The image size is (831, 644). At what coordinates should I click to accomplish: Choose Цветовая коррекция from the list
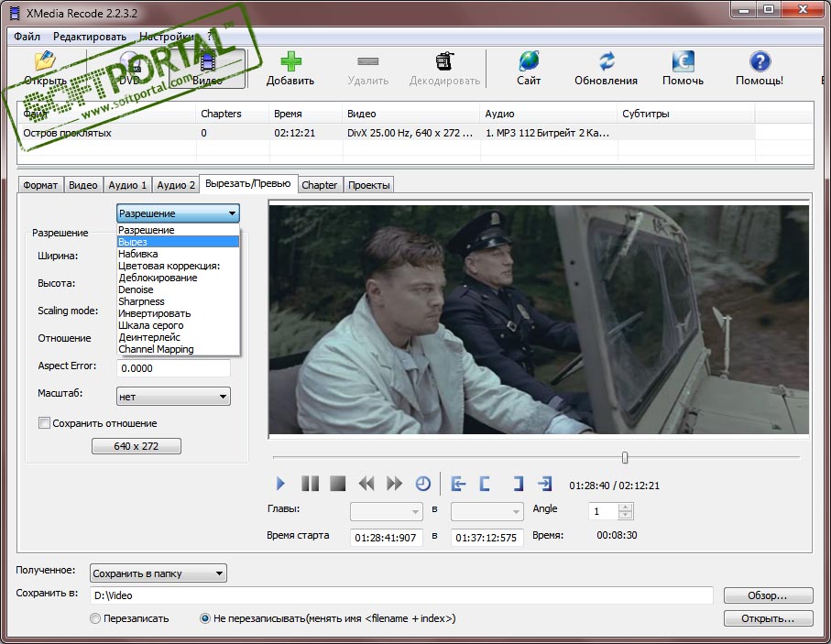[178, 266]
